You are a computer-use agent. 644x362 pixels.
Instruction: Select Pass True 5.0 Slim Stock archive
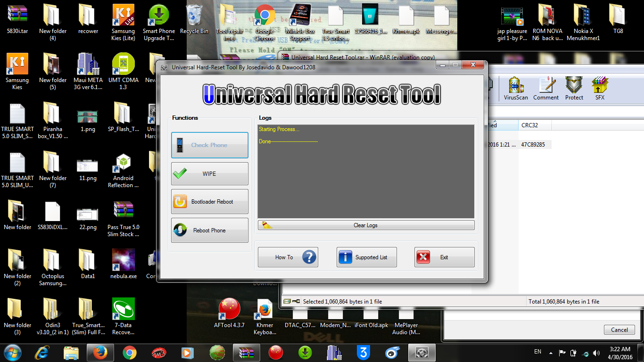point(124,219)
